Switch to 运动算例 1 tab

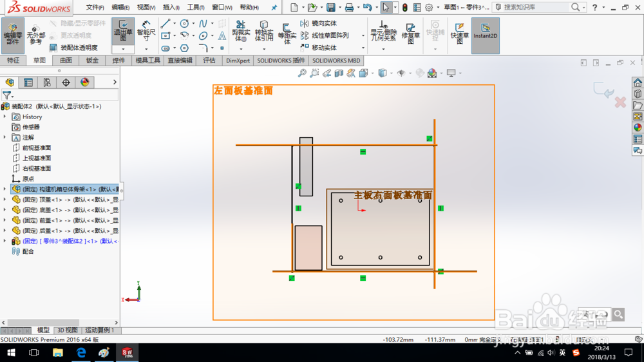[x=100, y=330]
